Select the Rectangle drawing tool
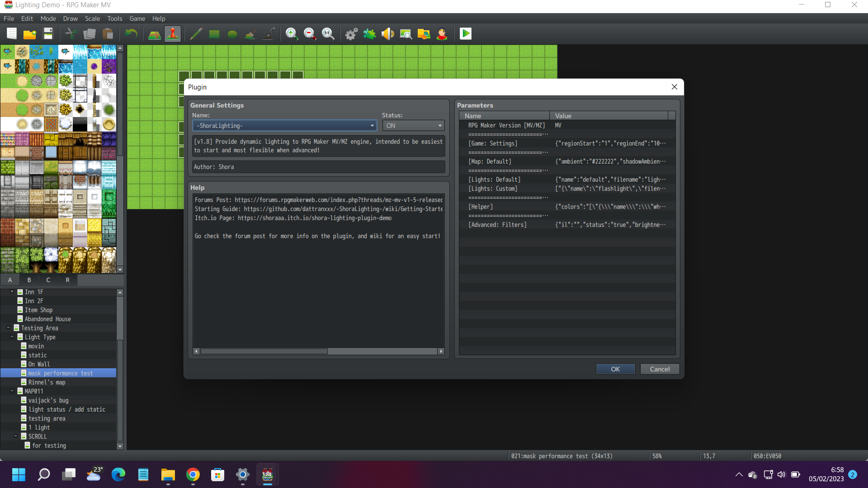Image resolution: width=868 pixels, height=488 pixels. [x=214, y=34]
